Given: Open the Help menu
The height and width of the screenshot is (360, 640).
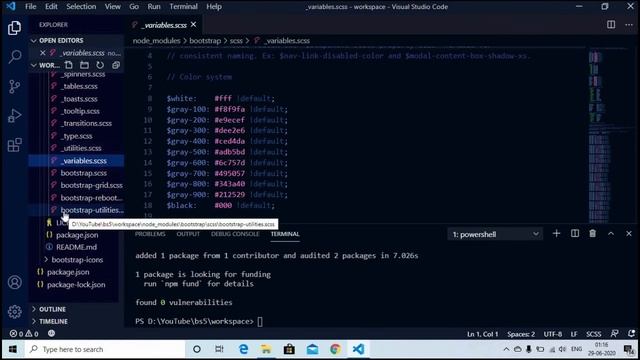Looking at the screenshot, I should point(214,7).
